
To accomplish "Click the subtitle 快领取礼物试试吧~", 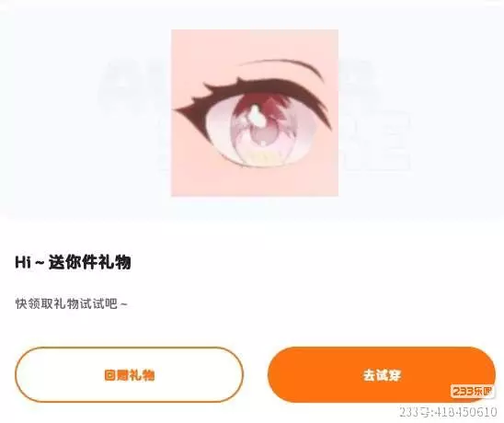I will pos(72,303).
